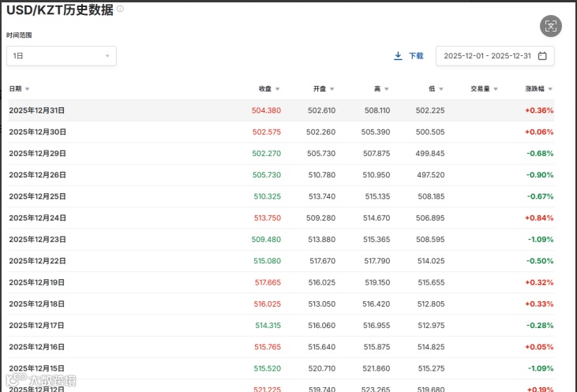Select the row dated 2025年12月17日
This screenshot has width=577, height=392.
(282, 326)
